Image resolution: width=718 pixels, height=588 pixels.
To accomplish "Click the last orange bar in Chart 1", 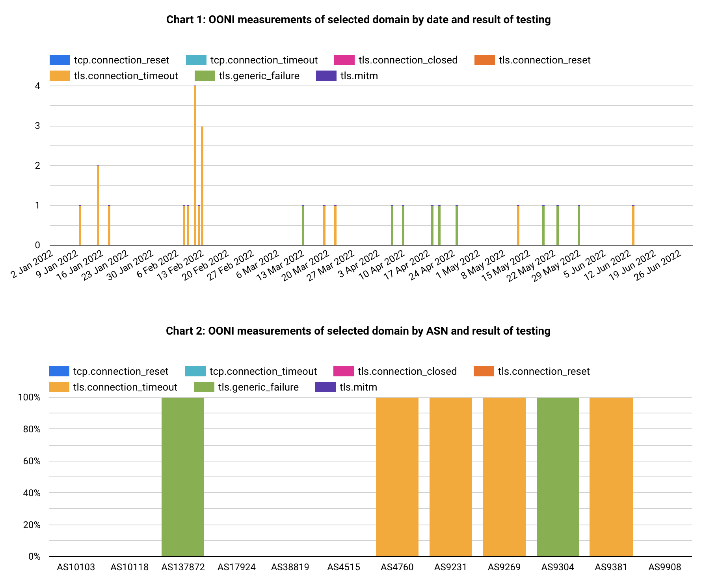I will coord(633,225).
